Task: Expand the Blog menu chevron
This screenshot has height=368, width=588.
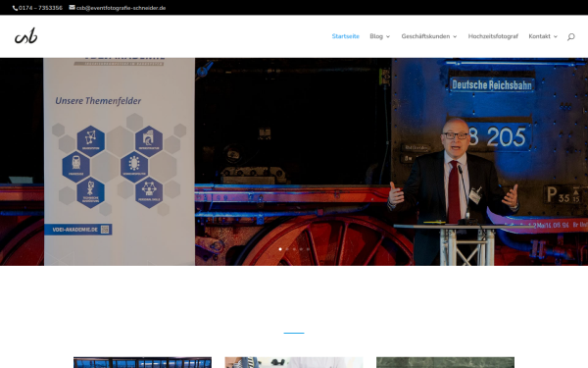Action: coord(388,37)
